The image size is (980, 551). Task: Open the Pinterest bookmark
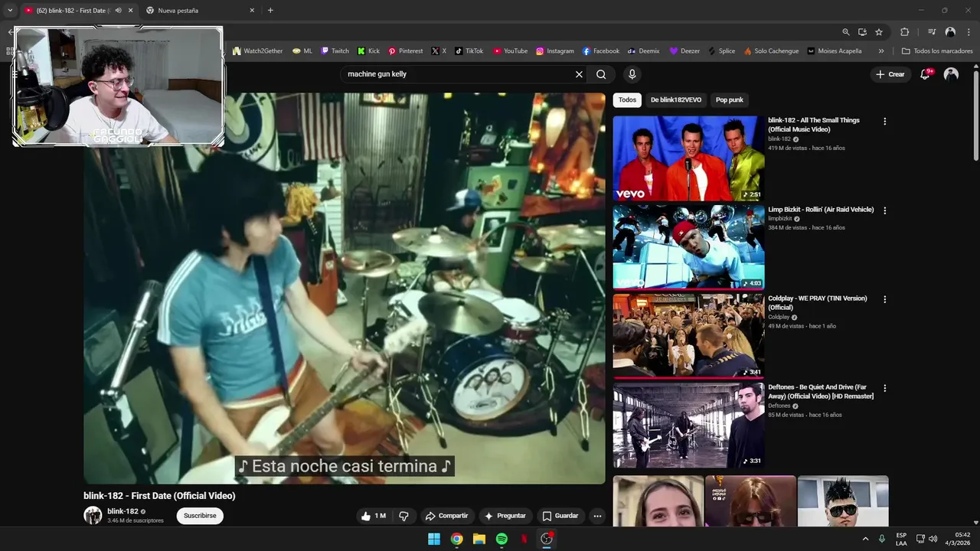pos(405,51)
